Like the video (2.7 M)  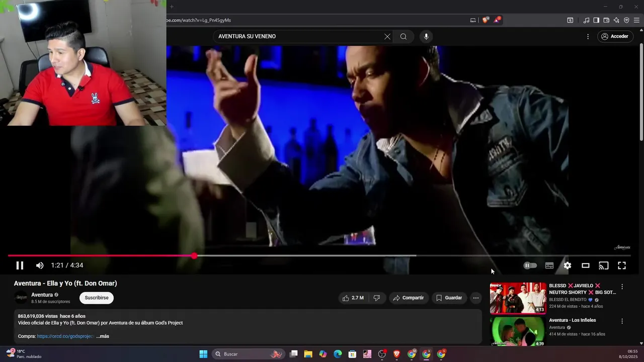[x=353, y=298]
